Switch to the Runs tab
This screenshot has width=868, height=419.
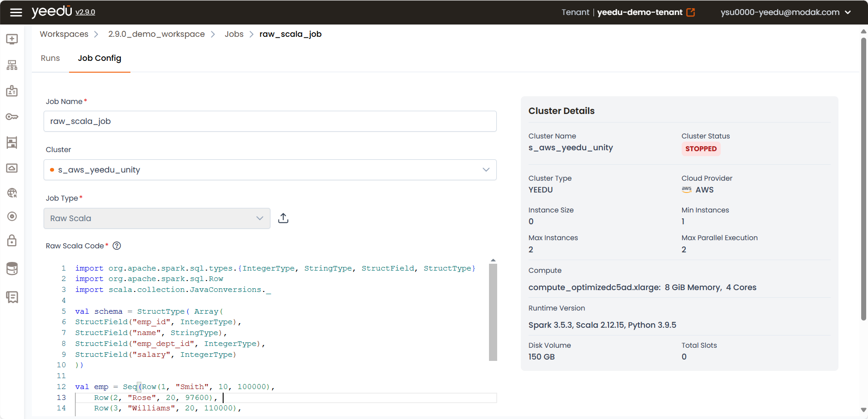coord(50,58)
